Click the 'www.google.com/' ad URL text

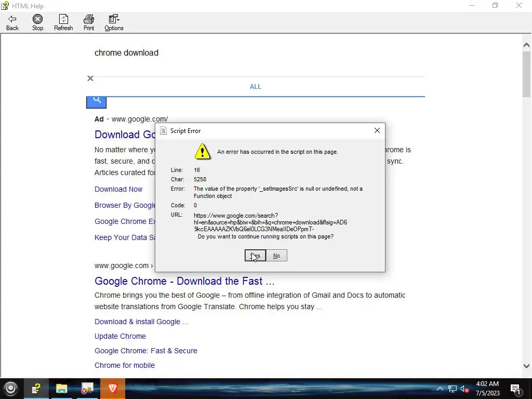pyautogui.click(x=139, y=119)
